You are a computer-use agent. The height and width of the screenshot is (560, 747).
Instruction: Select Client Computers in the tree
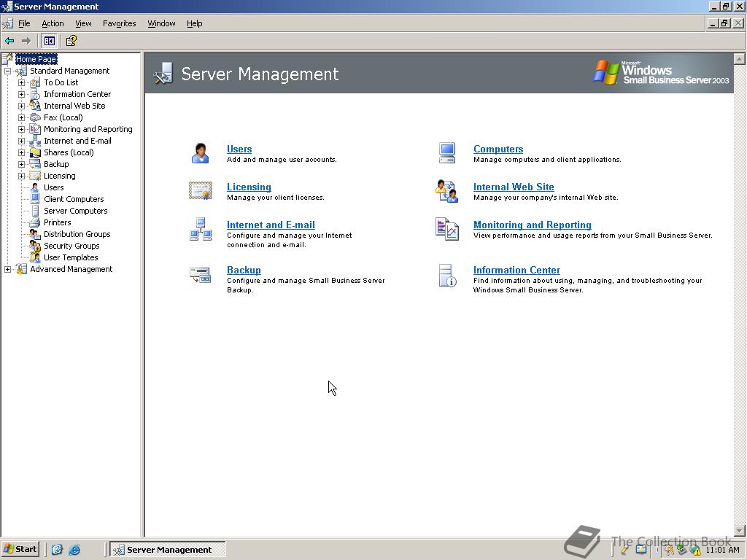(x=74, y=199)
